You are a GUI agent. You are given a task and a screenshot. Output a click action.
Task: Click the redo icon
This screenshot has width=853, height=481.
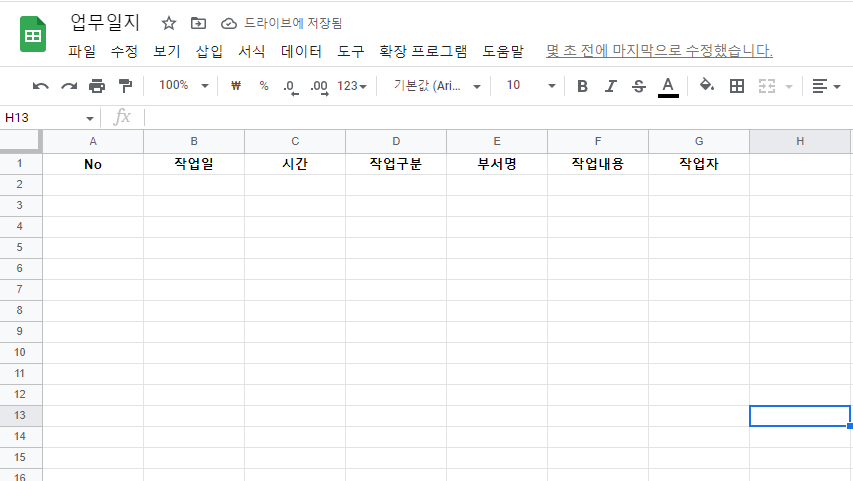69,86
